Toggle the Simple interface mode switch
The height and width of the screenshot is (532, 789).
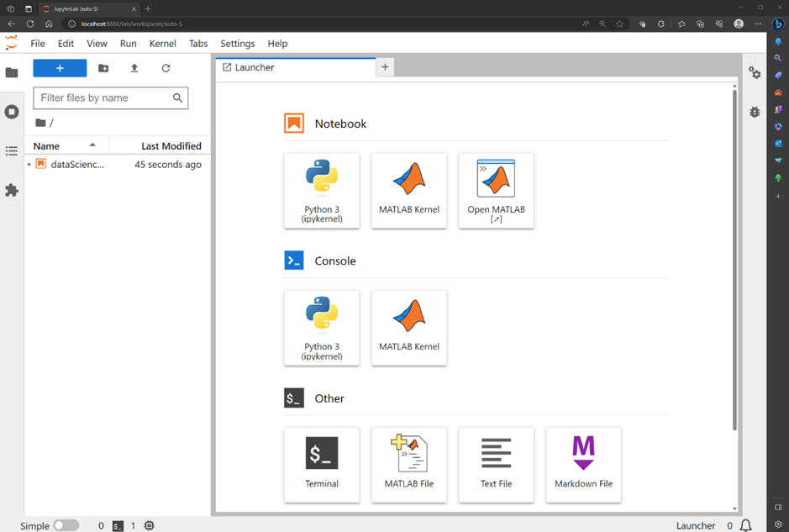point(66,525)
